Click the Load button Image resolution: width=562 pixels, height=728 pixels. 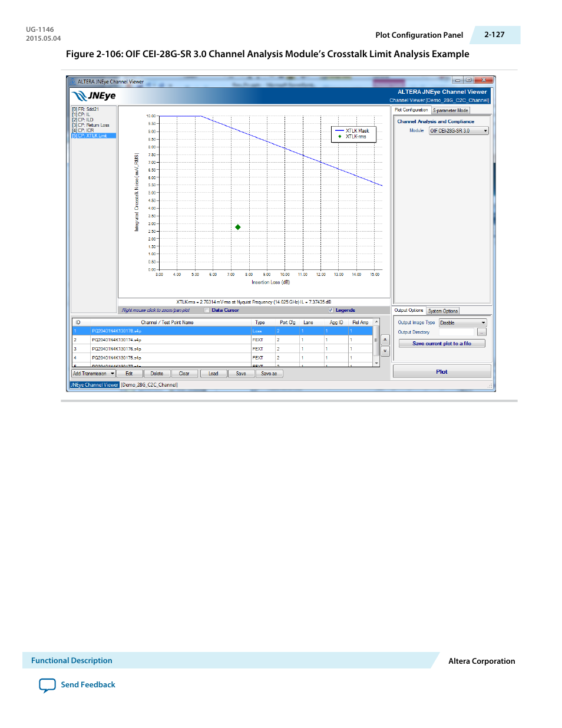213,373
